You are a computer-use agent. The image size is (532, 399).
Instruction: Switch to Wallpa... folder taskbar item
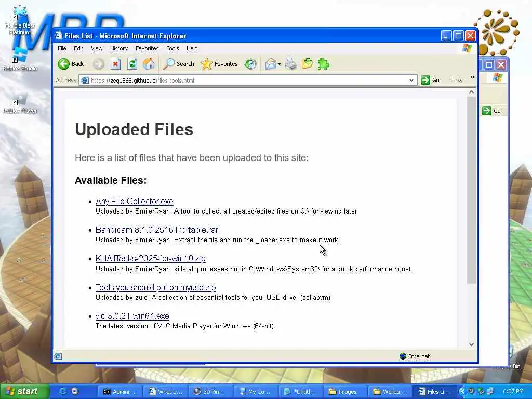[x=389, y=392]
